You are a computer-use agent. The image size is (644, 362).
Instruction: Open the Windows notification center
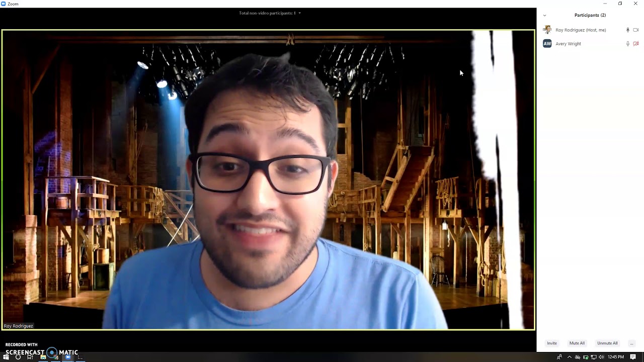coord(633,357)
